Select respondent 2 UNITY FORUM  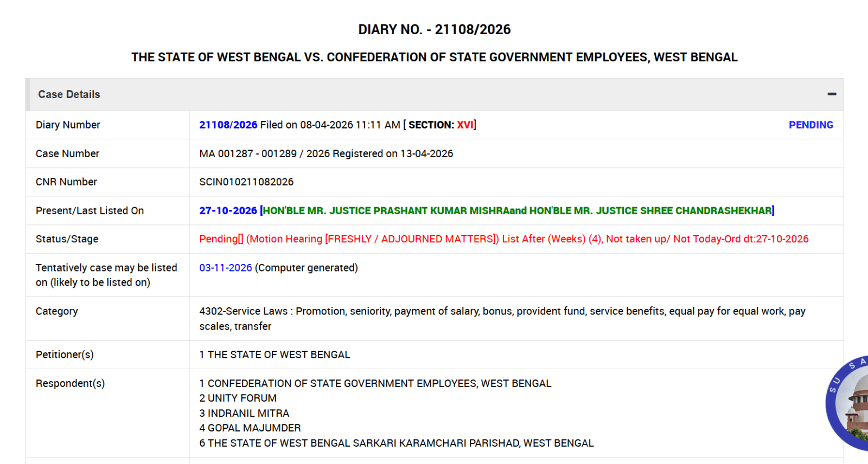238,398
